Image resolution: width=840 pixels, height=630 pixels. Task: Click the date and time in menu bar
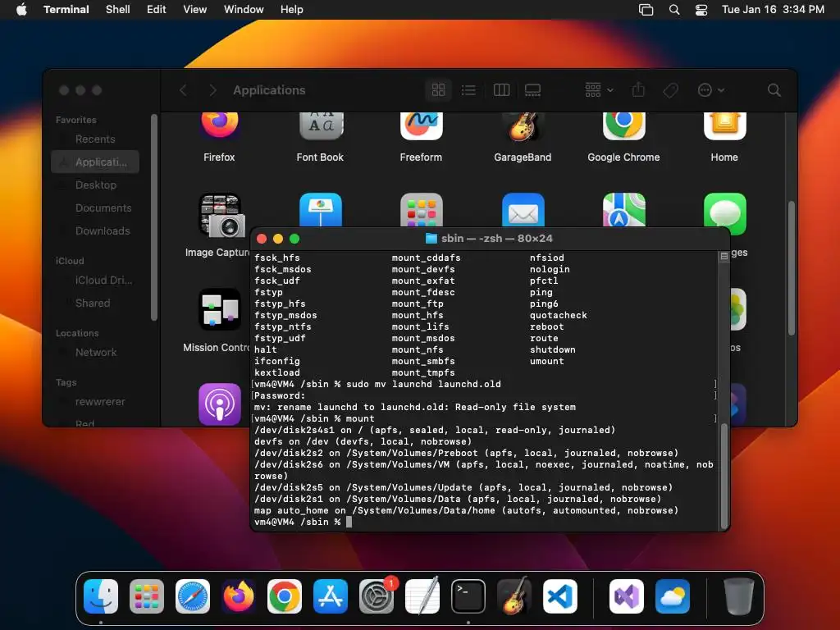[773, 10]
